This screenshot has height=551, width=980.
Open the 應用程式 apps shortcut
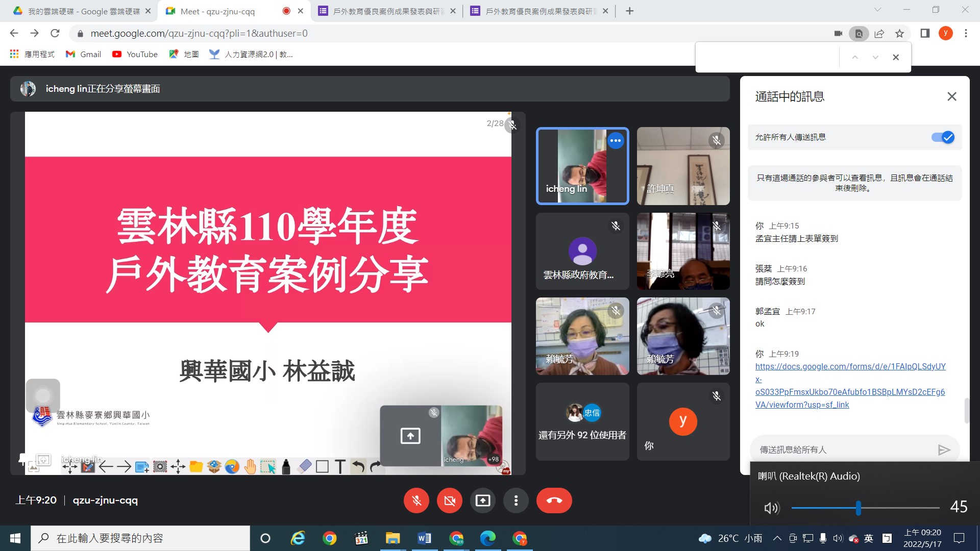pyautogui.click(x=32, y=54)
